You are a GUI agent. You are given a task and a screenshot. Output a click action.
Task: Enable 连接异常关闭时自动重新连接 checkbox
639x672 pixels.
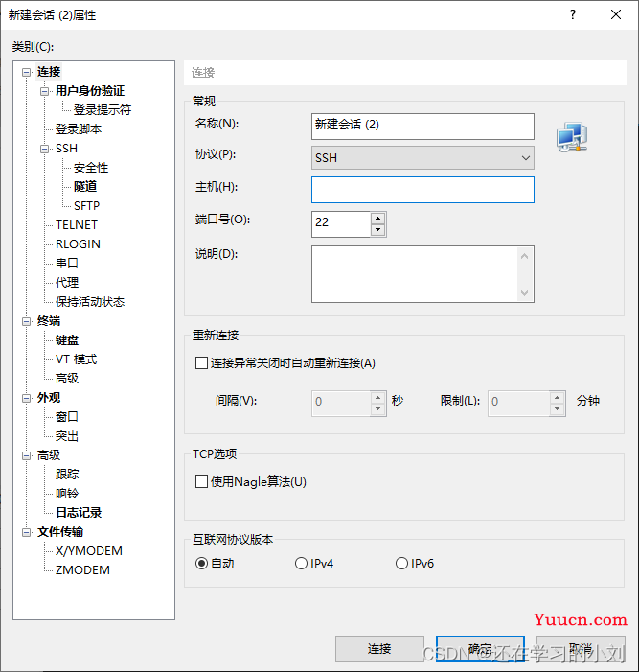point(201,363)
